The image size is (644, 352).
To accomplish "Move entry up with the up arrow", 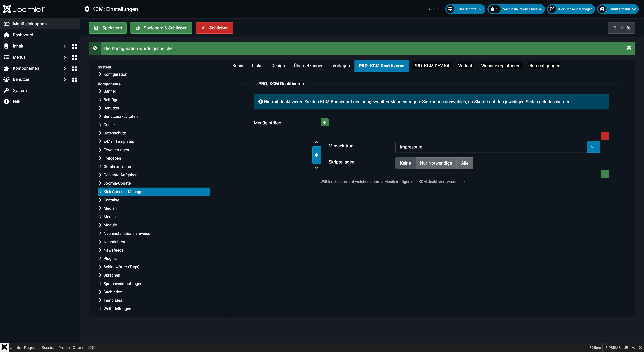I will click(316, 142).
